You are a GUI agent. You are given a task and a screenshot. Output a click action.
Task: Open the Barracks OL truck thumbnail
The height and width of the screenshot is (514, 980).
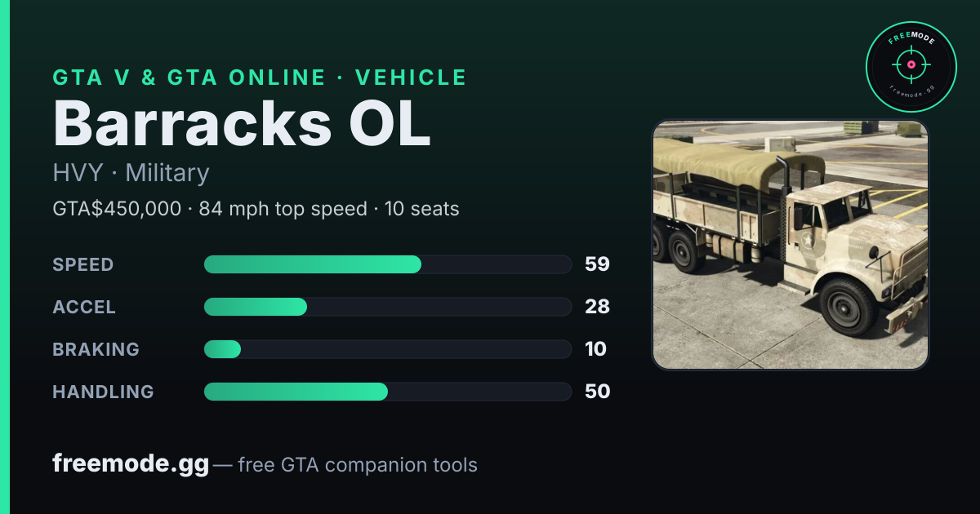click(791, 245)
